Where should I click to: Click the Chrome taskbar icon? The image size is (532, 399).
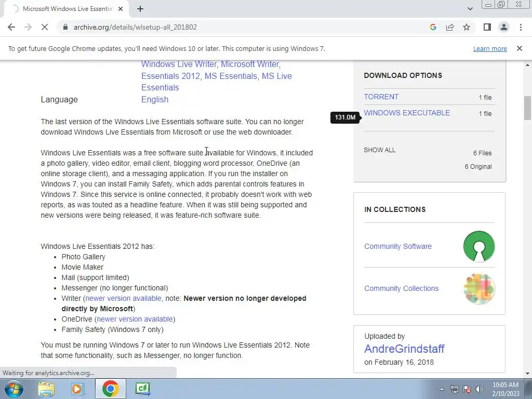110,389
